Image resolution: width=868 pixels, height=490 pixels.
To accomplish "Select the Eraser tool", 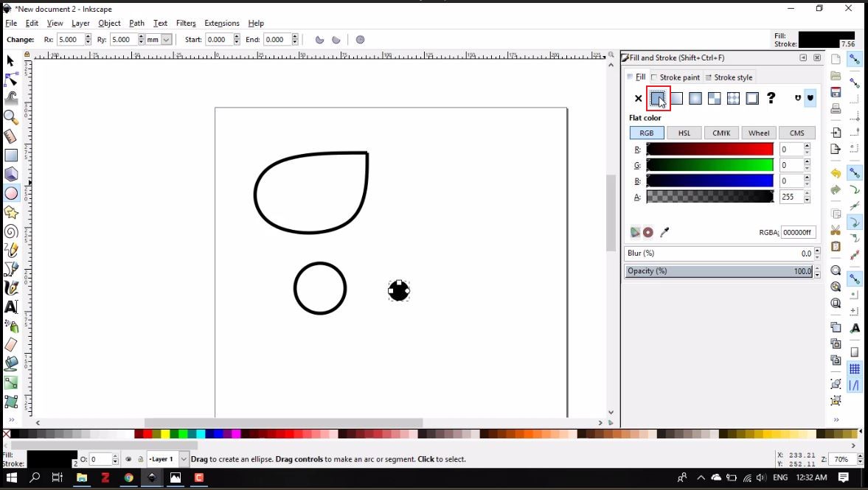I will click(x=11, y=345).
